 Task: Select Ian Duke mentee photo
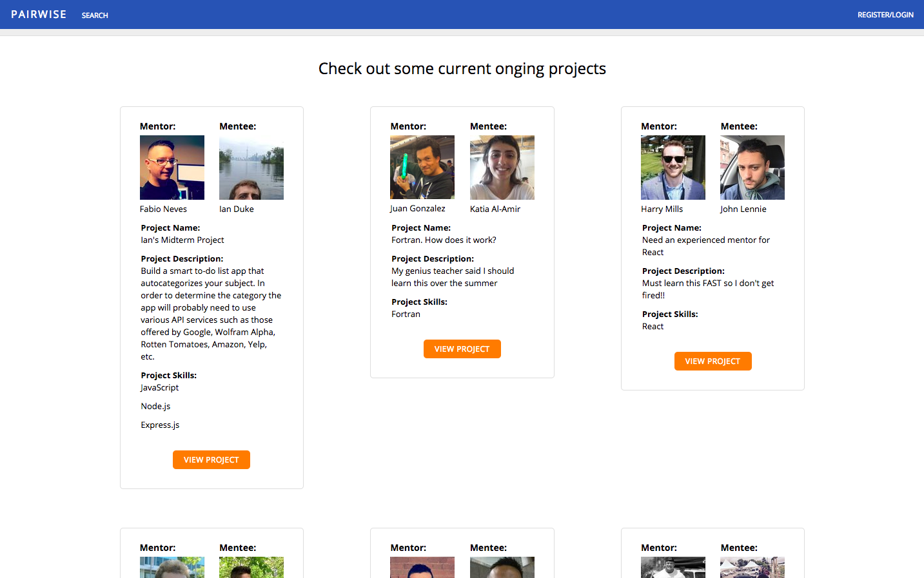pyautogui.click(x=251, y=168)
